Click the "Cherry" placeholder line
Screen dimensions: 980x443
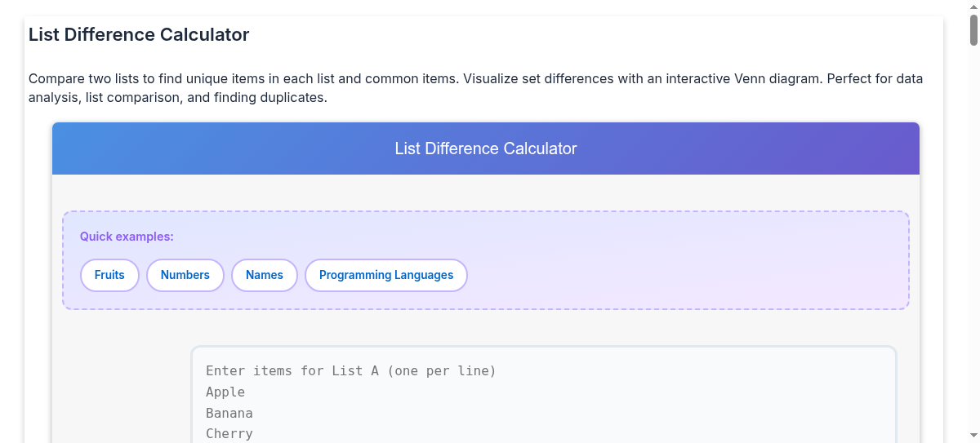coord(229,434)
